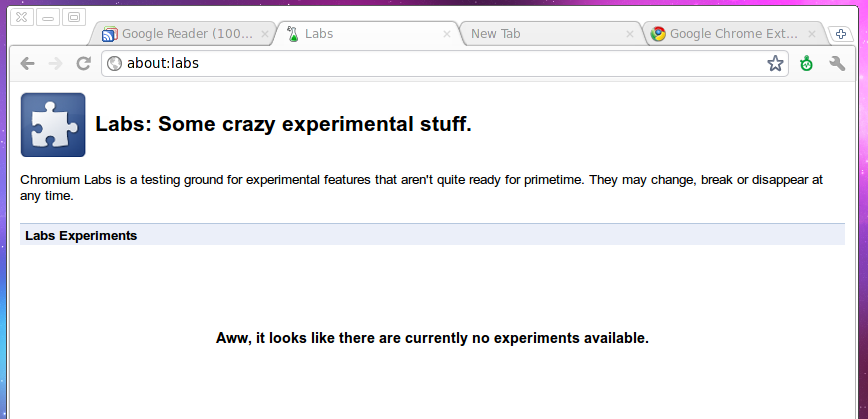The height and width of the screenshot is (419, 868).
Task: Click the blue puzzle piece Labs icon
Action: pos(52,125)
